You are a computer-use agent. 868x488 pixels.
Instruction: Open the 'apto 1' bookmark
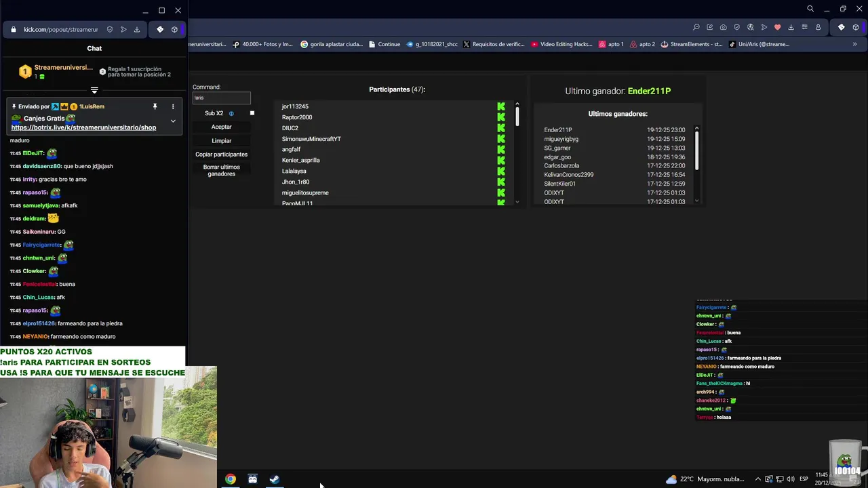tap(611, 44)
